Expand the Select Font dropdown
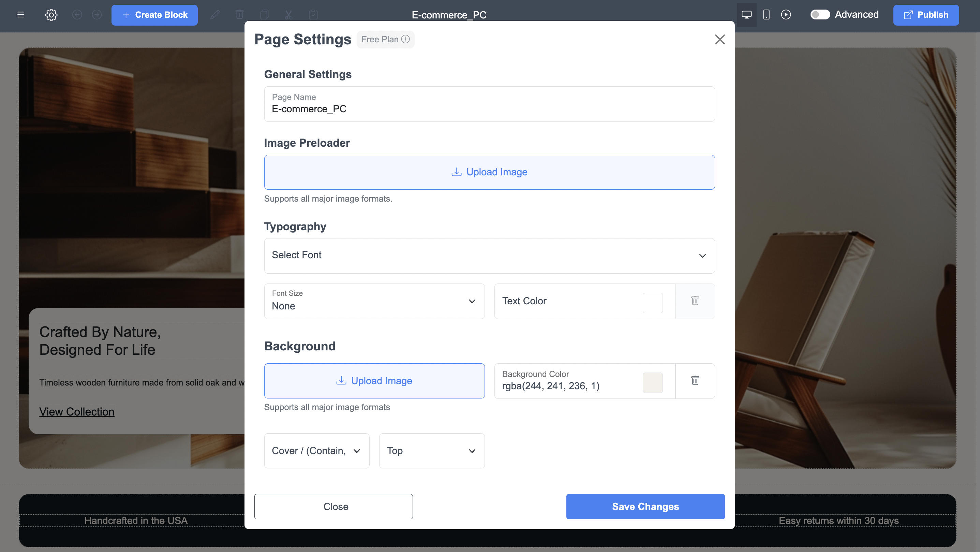This screenshot has height=552, width=980. 489,256
